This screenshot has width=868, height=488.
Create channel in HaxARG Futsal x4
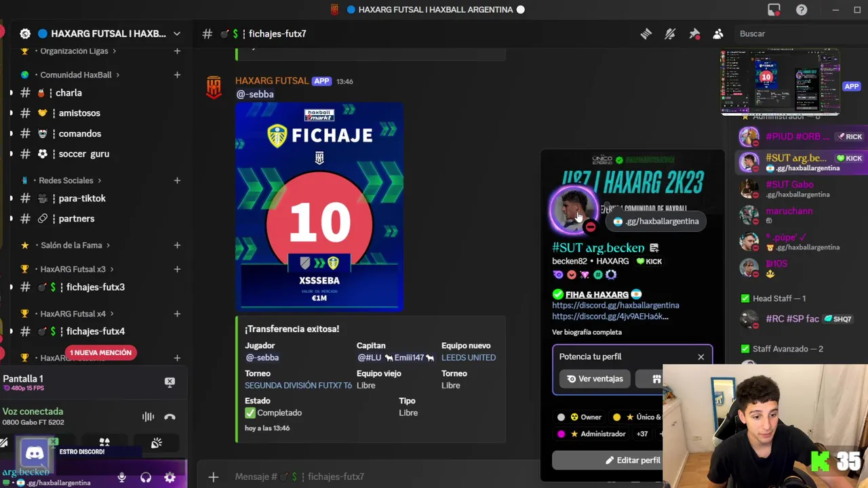coord(177,314)
